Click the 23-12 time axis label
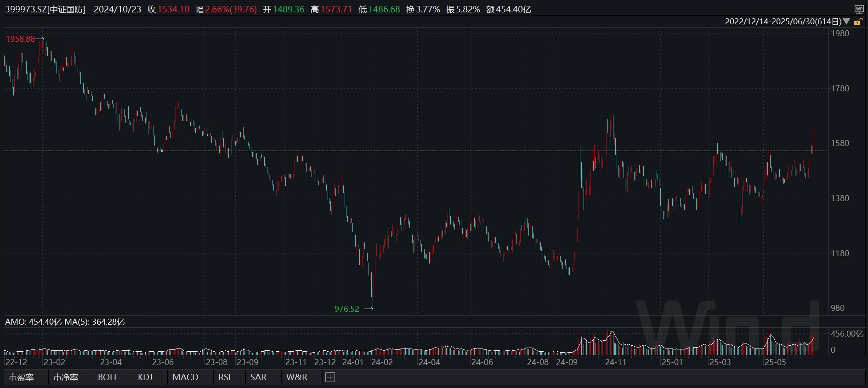Viewport: 868px width, 388px height. tap(325, 362)
